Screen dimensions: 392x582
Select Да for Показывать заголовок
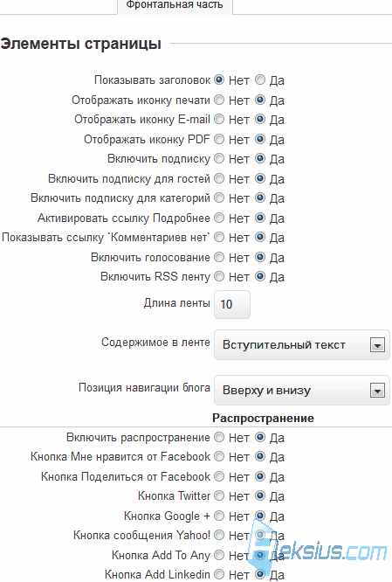[260, 80]
